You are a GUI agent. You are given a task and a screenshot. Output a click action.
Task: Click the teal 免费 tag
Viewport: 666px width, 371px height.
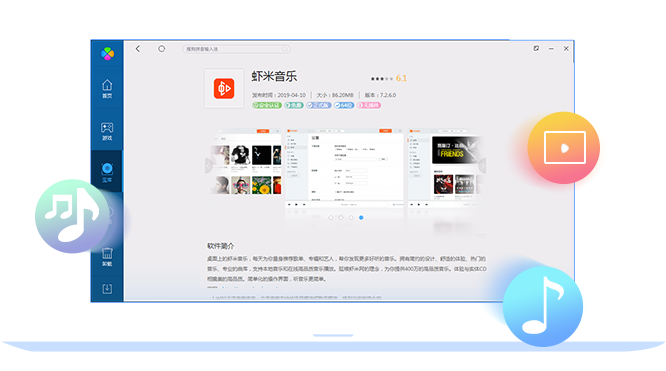(x=293, y=105)
